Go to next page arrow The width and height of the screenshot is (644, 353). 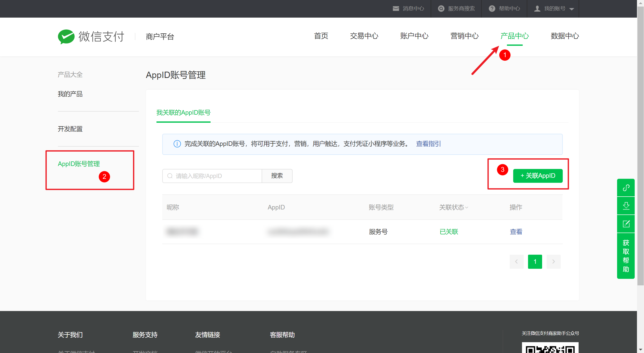click(554, 262)
